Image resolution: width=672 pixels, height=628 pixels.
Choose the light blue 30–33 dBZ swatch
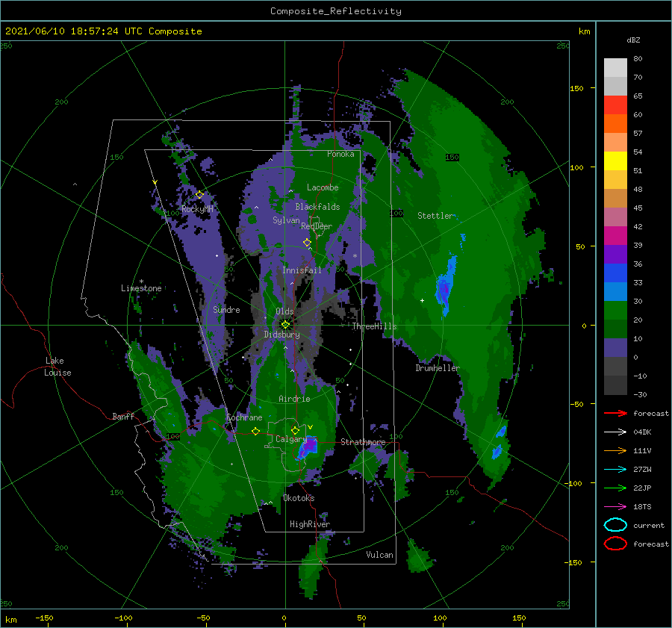click(x=615, y=292)
